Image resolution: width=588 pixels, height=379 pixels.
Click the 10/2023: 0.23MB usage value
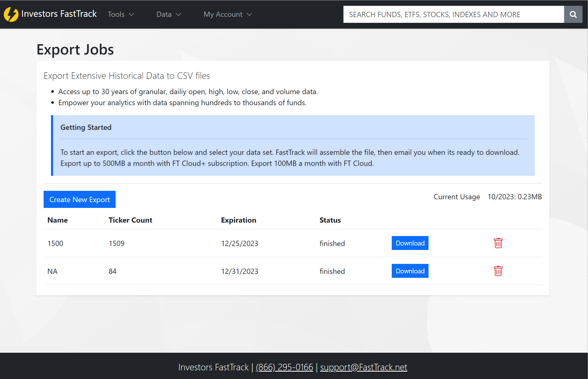(x=515, y=197)
